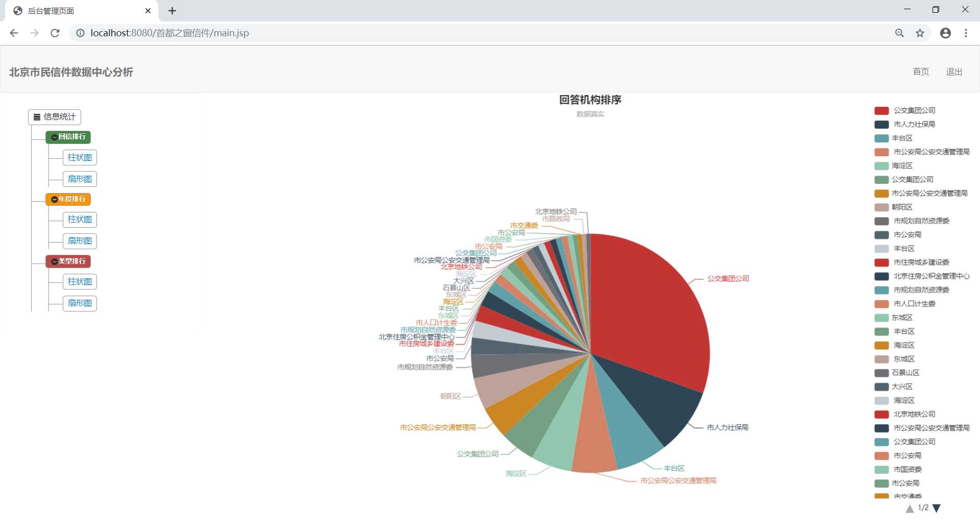
Task: Toggle 市人力社保局 legend series
Action: [x=904, y=124]
